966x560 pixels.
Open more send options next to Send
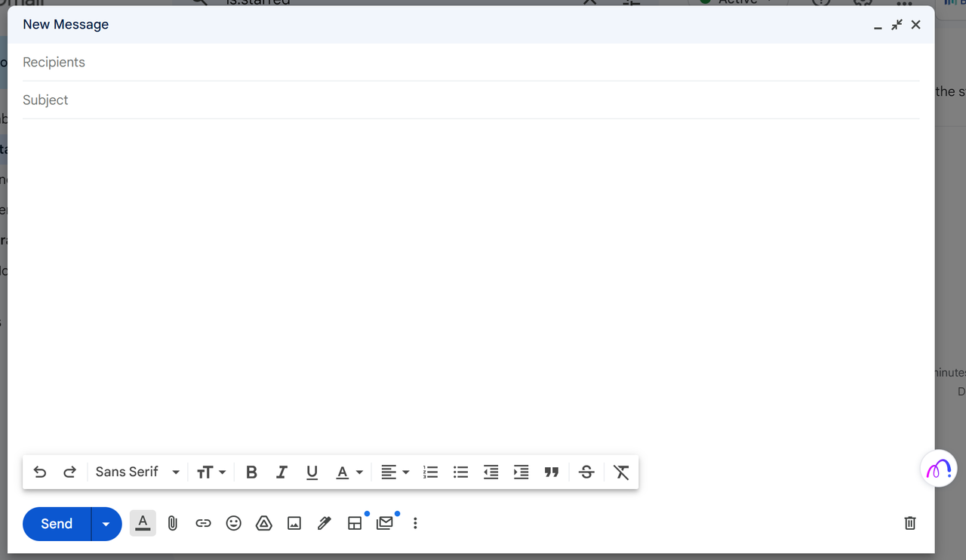coord(106,523)
